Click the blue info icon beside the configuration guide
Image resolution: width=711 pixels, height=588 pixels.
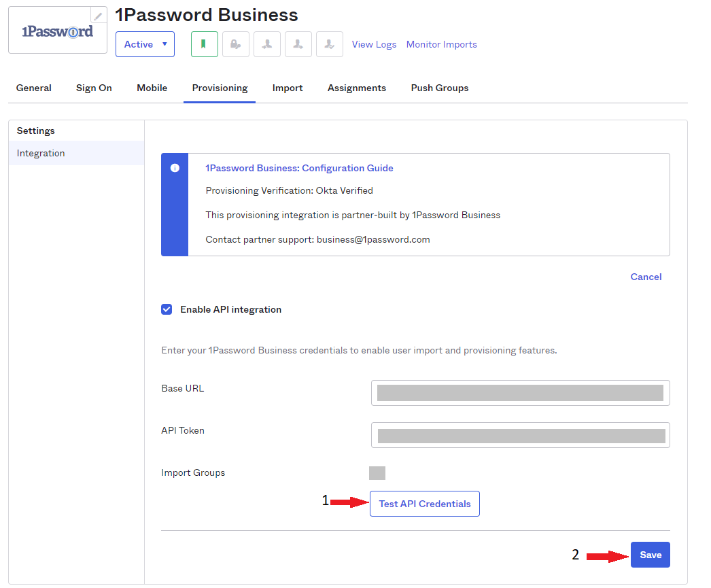pyautogui.click(x=175, y=168)
